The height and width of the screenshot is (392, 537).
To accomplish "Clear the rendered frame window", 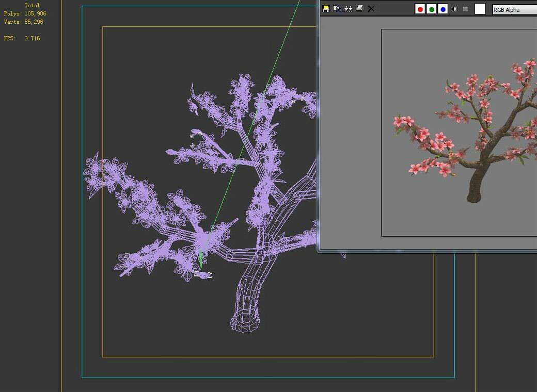I will pyautogui.click(x=371, y=9).
